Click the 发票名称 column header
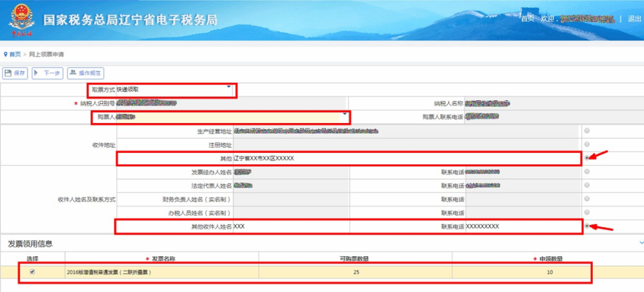Viewport: 644px width, 292px height. tap(163, 259)
